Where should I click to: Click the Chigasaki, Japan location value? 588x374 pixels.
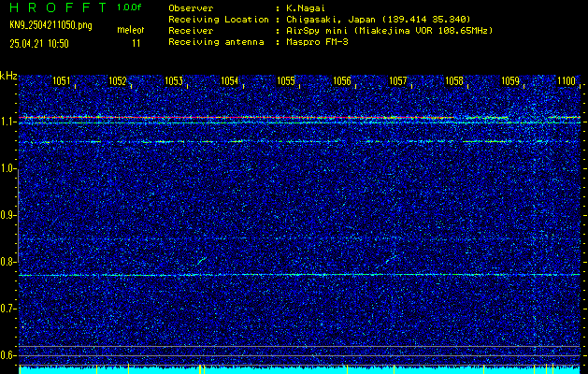379,19
